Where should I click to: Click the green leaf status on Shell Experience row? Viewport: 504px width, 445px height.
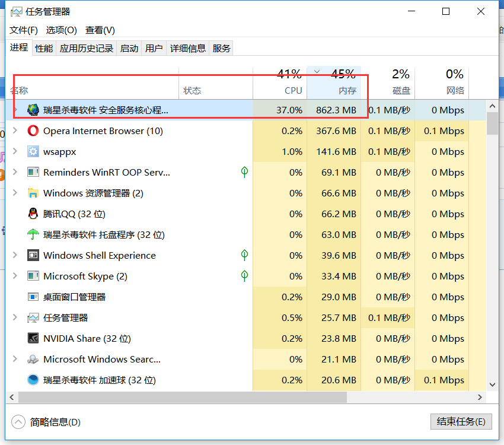(x=245, y=255)
